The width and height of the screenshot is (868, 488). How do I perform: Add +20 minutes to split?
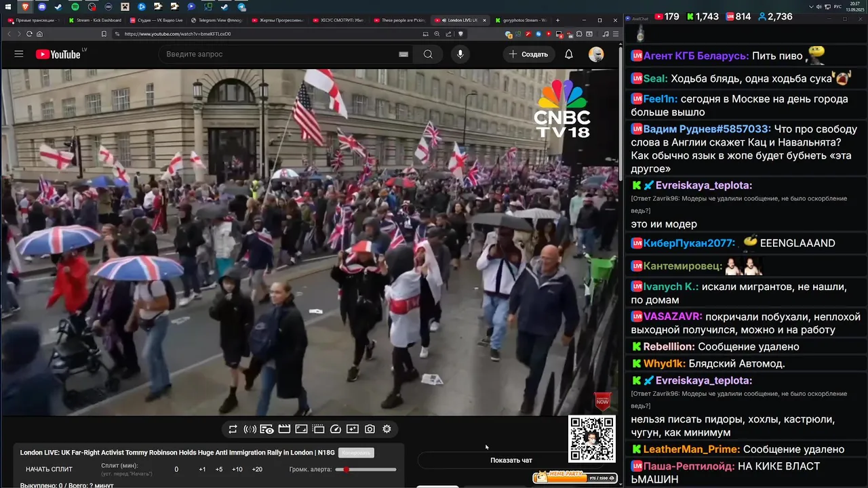click(257, 470)
